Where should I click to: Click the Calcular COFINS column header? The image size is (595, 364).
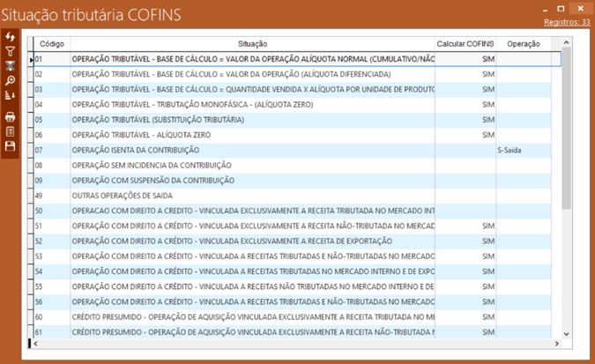coord(465,43)
